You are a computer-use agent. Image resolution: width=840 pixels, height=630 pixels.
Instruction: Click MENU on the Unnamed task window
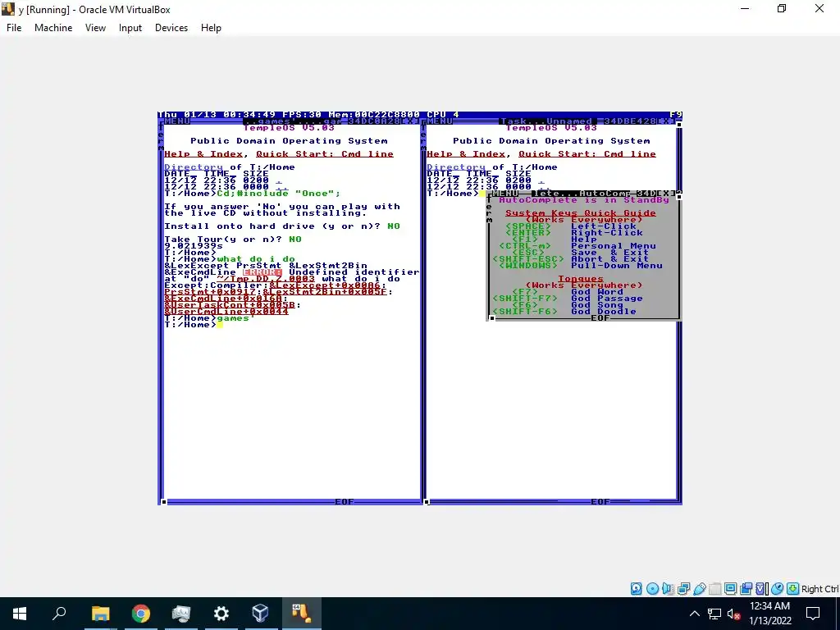(440, 121)
